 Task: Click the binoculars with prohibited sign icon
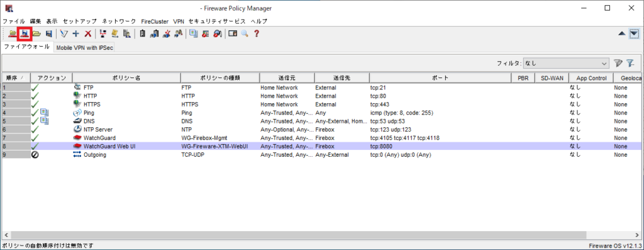click(218, 34)
